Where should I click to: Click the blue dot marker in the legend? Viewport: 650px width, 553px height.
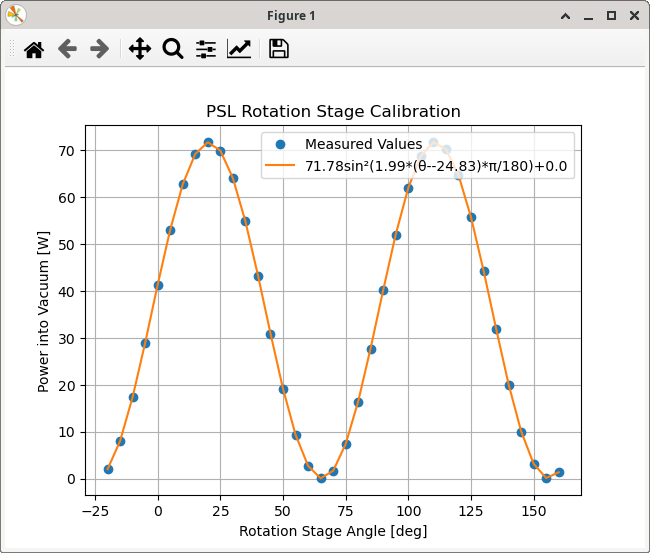[x=281, y=145]
